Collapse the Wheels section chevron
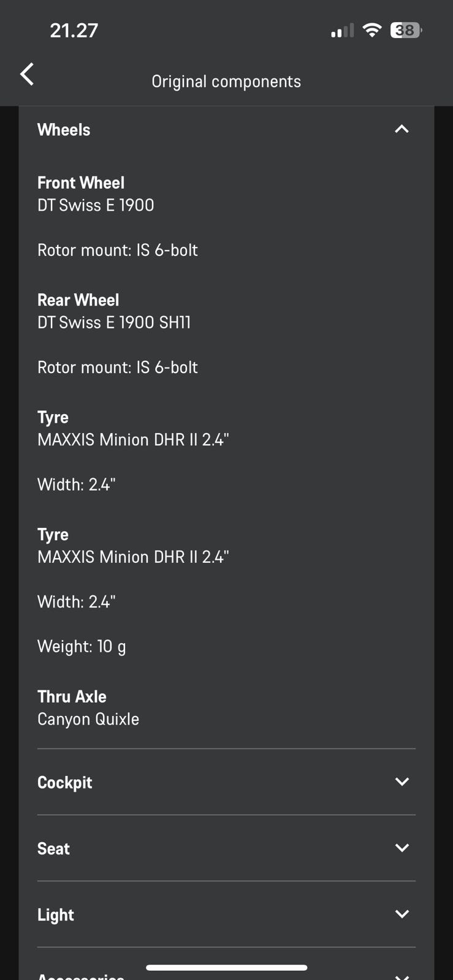 coord(402,129)
